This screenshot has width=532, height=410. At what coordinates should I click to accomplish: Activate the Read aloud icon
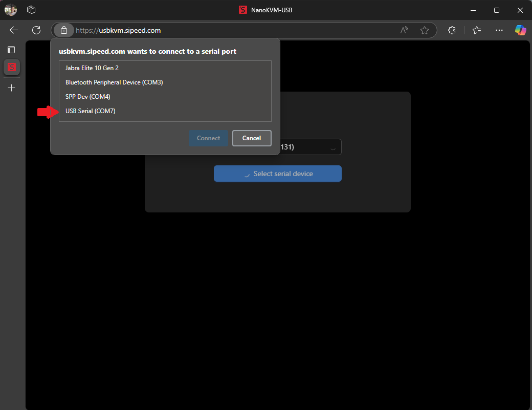pos(404,30)
